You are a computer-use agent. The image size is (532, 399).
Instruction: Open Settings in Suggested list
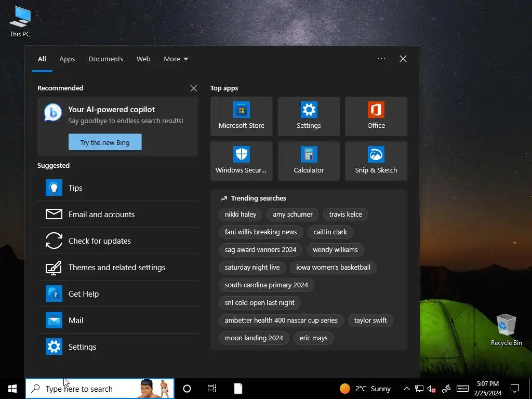118,347
